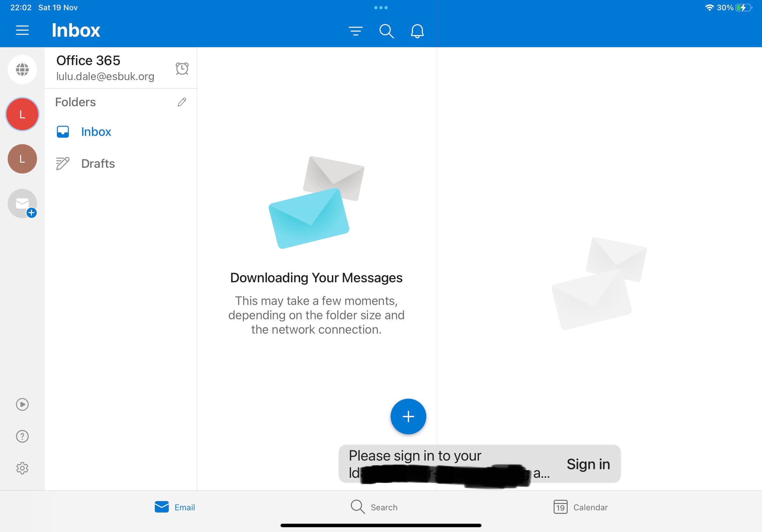
Task: Open the play icon in sidebar
Action: click(22, 404)
